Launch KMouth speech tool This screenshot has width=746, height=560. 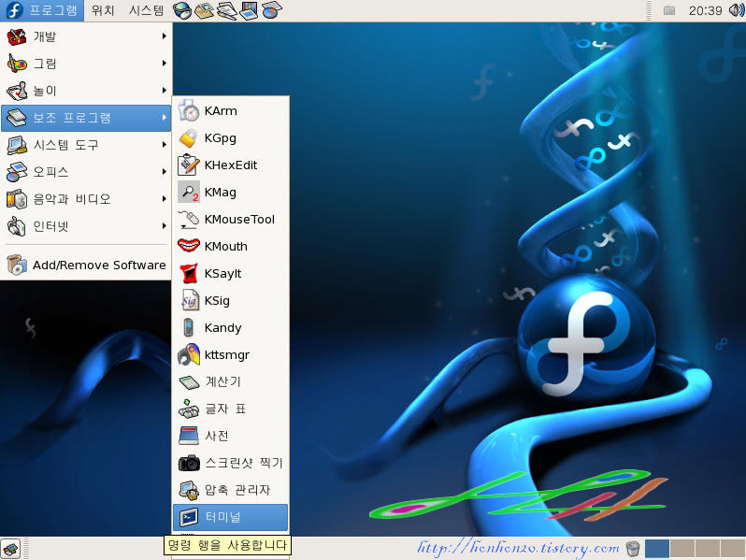231,247
